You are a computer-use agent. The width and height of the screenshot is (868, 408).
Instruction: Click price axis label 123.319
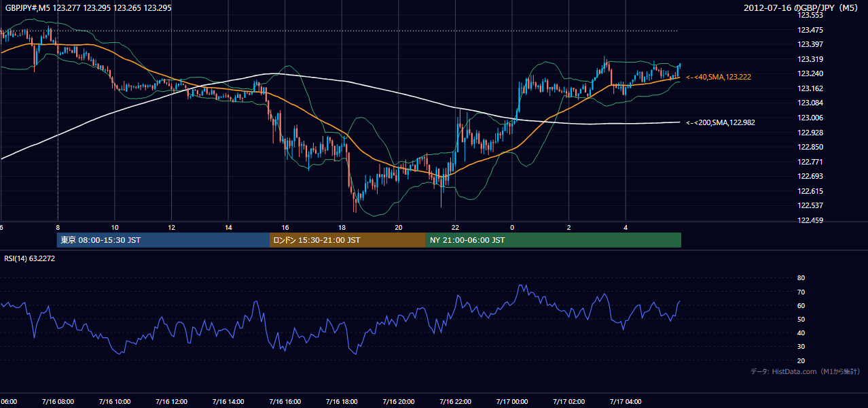(x=810, y=59)
